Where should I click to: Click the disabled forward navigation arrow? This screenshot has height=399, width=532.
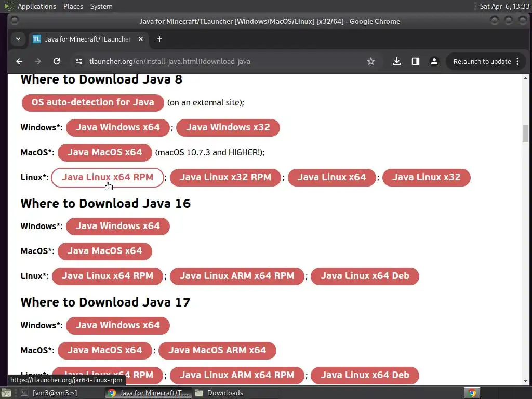click(38, 61)
